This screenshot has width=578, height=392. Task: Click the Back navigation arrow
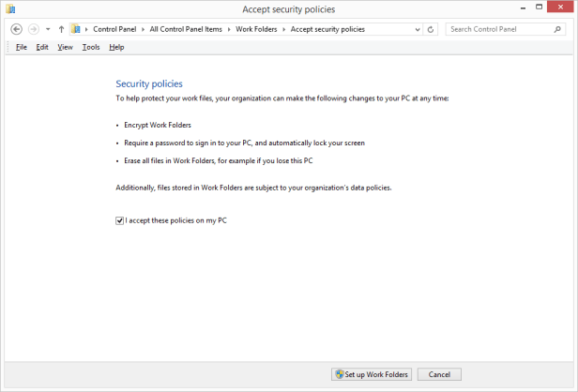[16, 29]
